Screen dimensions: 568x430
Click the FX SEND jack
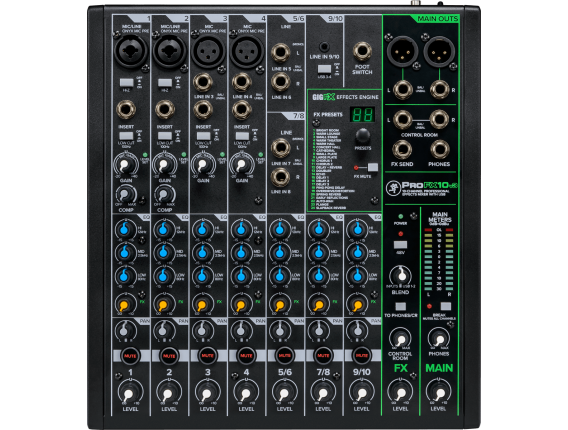[x=402, y=150]
